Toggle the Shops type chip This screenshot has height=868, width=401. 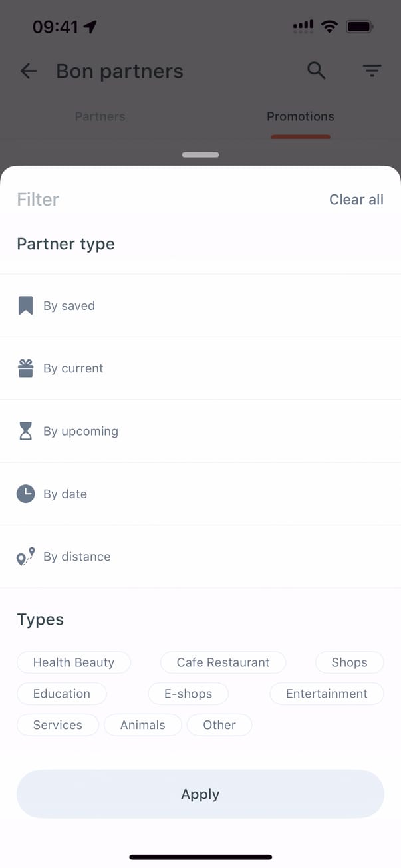[x=349, y=662]
